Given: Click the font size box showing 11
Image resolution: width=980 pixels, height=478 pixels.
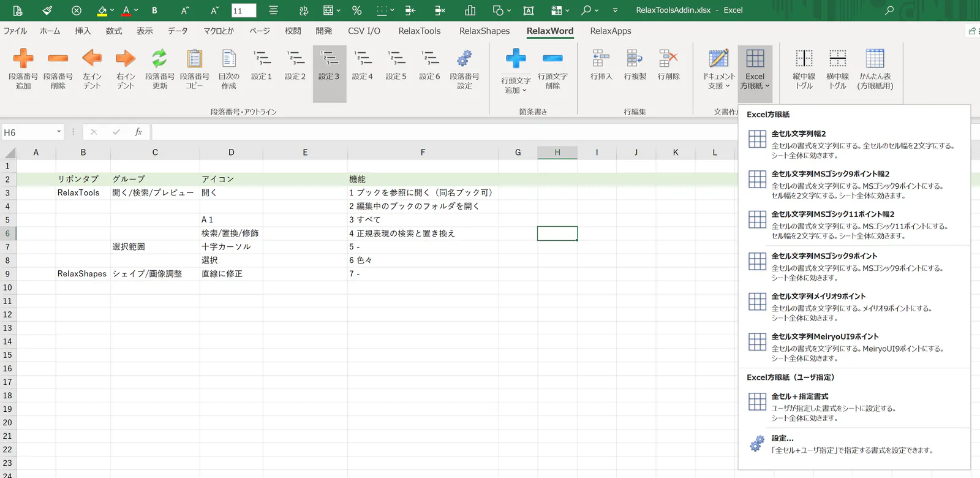Looking at the screenshot, I should pyautogui.click(x=244, y=10).
